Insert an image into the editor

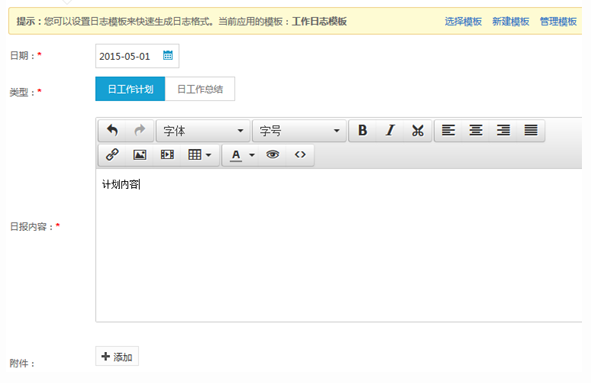[140, 155]
